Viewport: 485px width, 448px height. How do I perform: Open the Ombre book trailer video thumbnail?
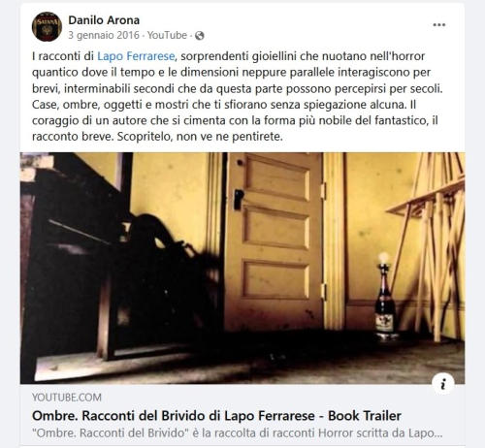coord(242,268)
